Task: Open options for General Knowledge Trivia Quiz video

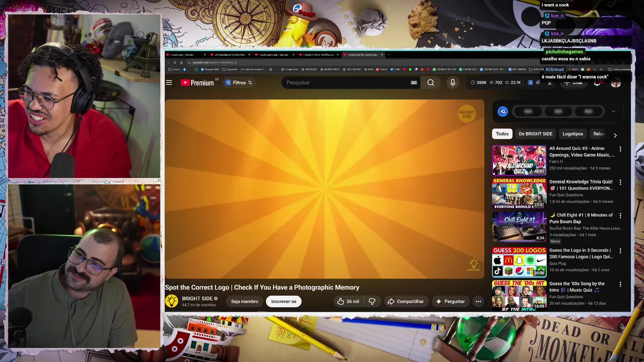Action: (x=620, y=183)
